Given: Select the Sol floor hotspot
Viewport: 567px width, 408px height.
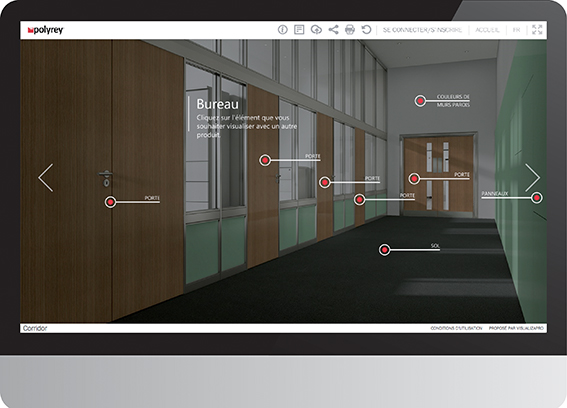Looking at the screenshot, I should click(384, 250).
